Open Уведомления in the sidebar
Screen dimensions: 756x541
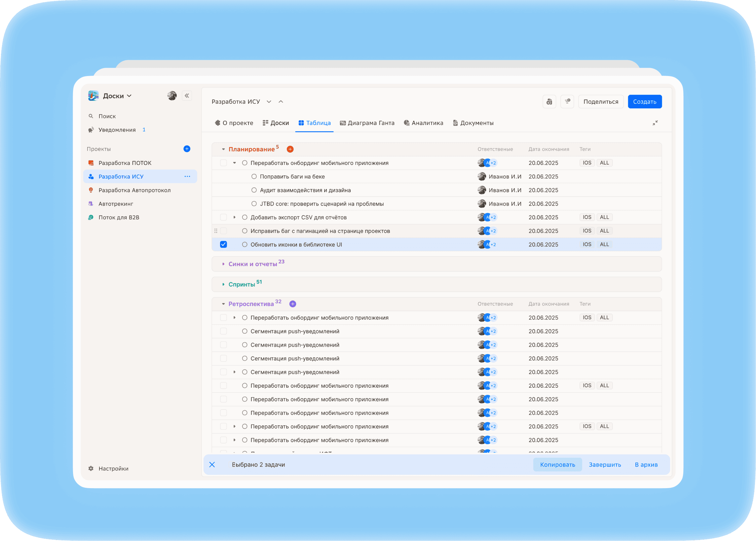tap(117, 130)
